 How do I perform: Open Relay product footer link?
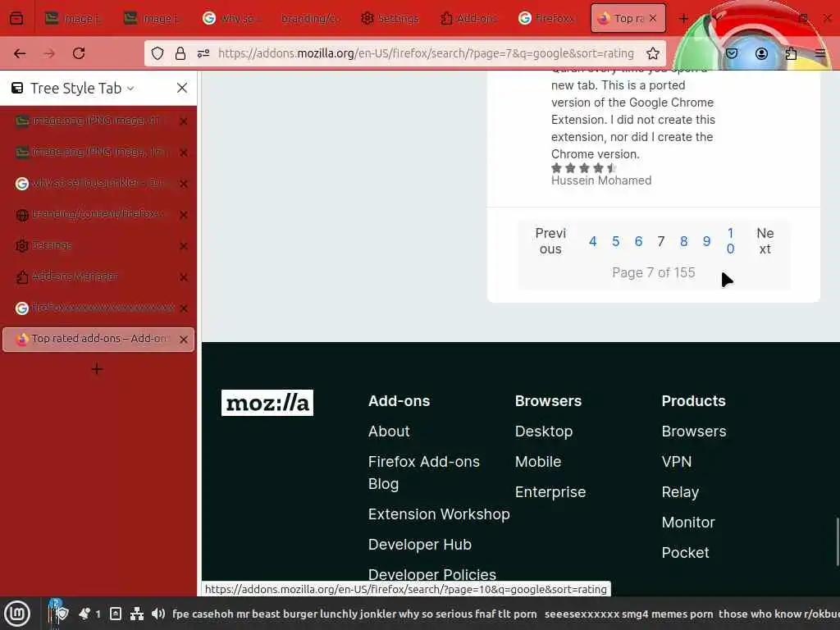coord(680,492)
